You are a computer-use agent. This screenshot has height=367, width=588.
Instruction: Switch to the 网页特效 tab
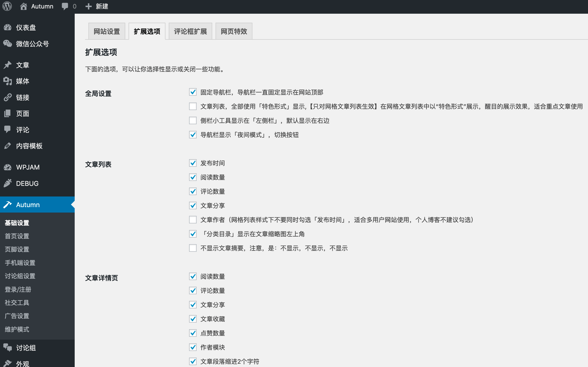(234, 31)
